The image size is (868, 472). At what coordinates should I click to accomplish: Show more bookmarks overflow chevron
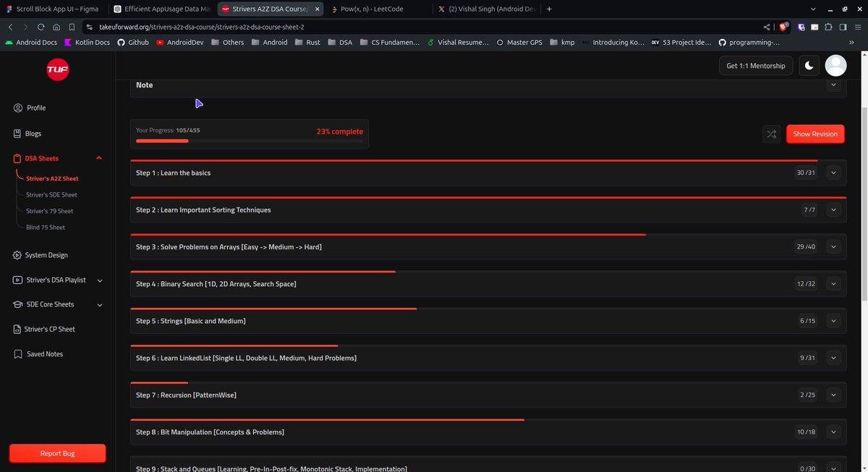(851, 43)
